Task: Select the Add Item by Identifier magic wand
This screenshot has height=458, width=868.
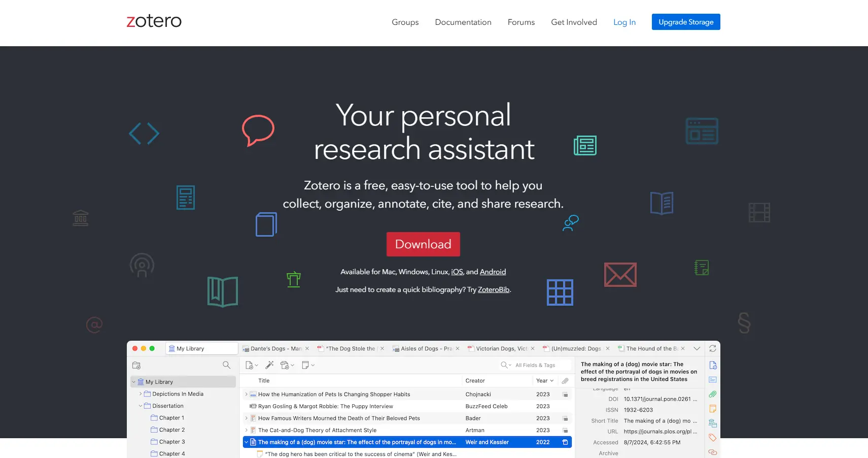Action: [x=269, y=365]
